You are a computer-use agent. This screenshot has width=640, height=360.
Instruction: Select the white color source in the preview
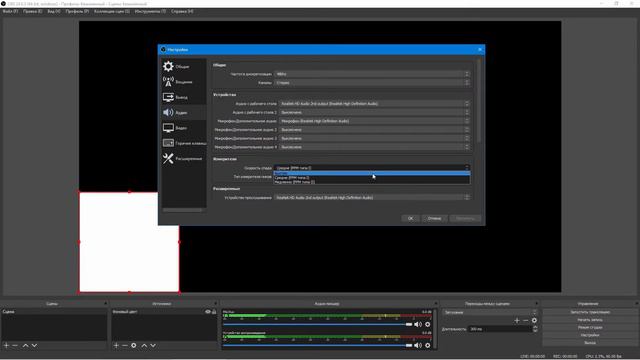[x=129, y=242]
